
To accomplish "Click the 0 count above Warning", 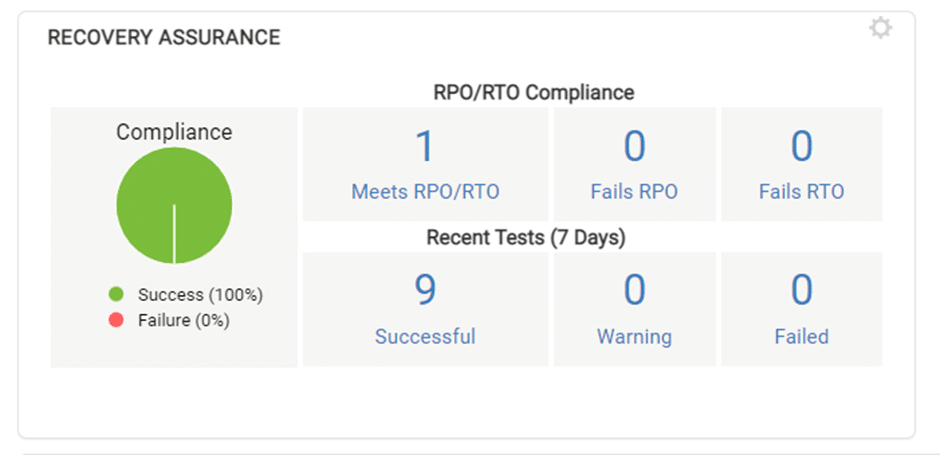I will pos(634,290).
